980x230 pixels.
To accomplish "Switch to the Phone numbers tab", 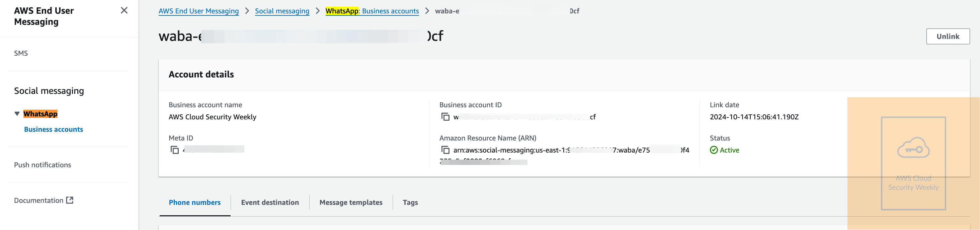I will 195,203.
